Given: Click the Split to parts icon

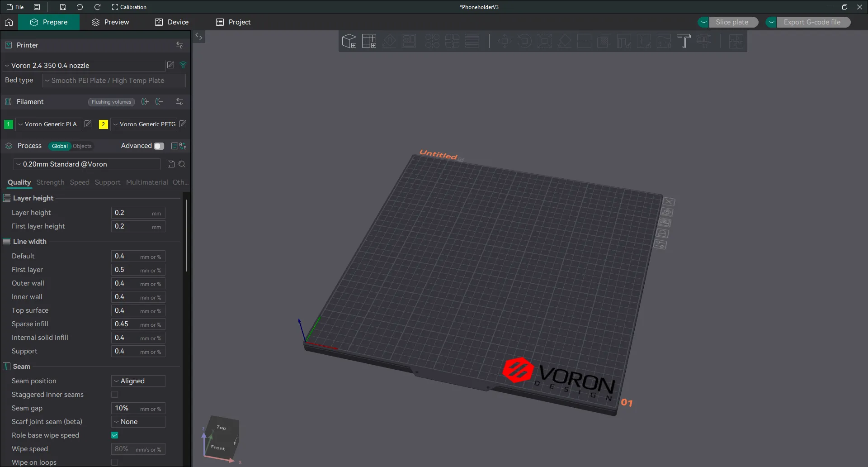Looking at the screenshot, I should 452,41.
